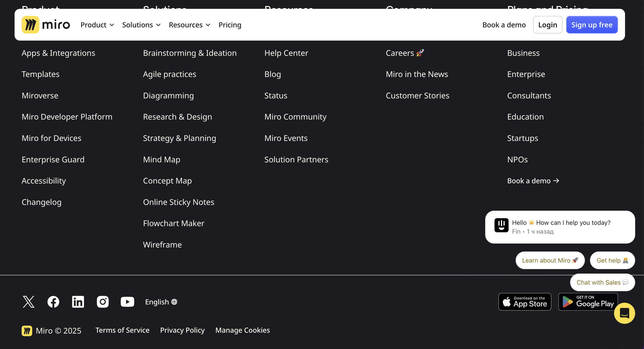Open the LinkedIn social icon
The height and width of the screenshot is (349, 644).
click(78, 302)
